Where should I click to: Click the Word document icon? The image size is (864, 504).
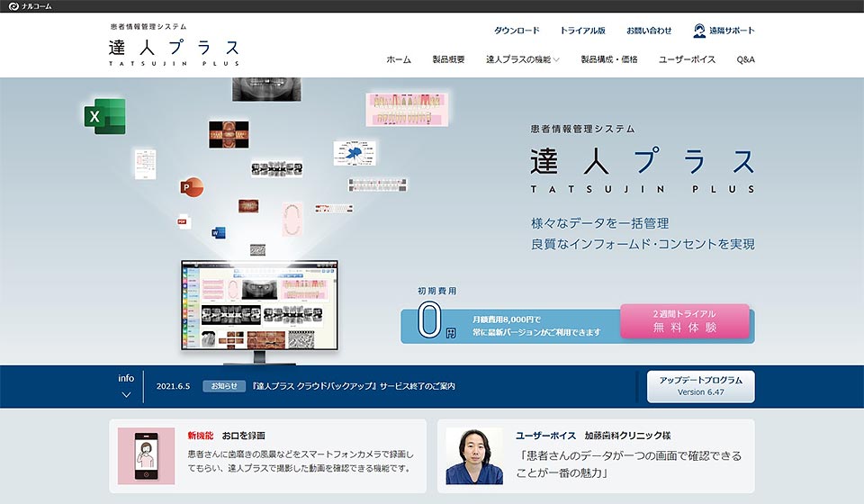point(219,233)
